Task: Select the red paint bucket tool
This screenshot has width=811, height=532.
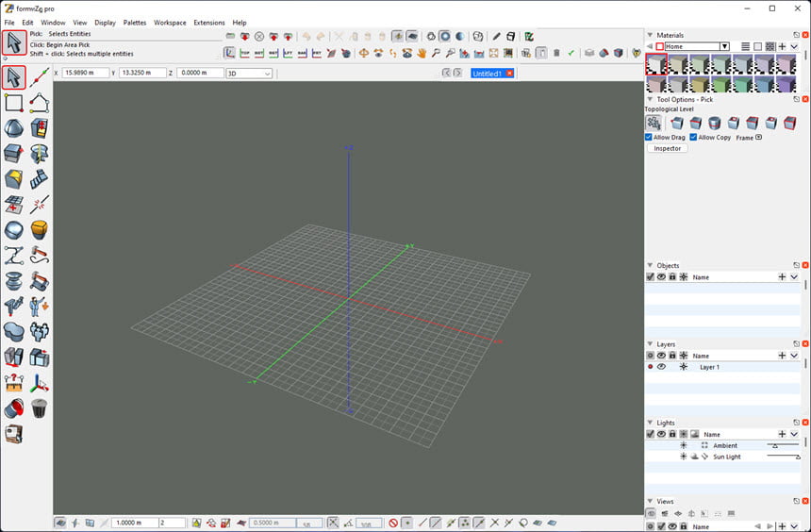Action: [x=14, y=408]
